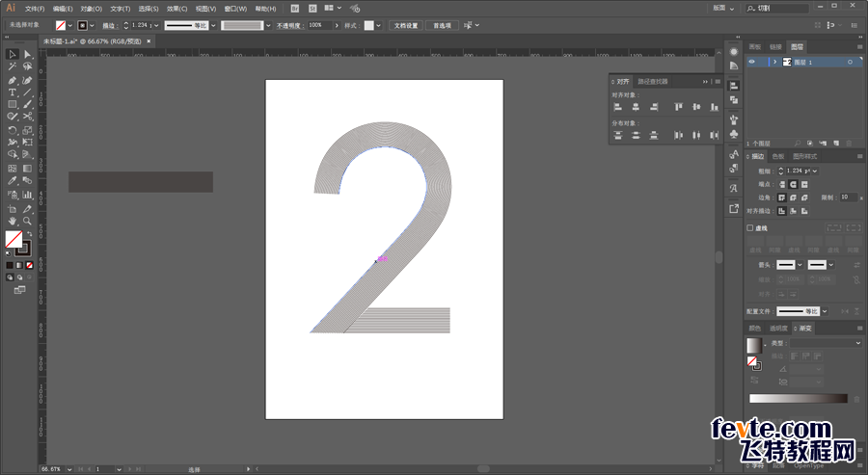Choose miter join option for 边角

point(782,198)
